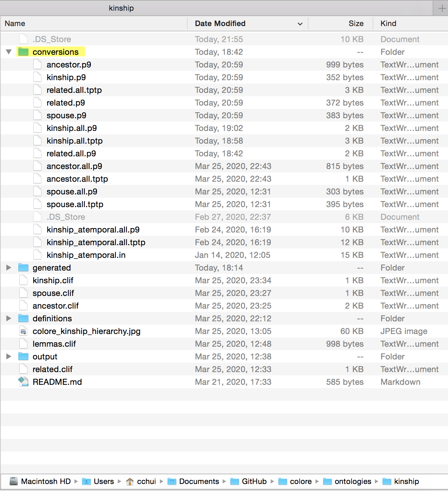Select the spouse.all.p9 file name
448x491 pixels.
(x=72, y=191)
